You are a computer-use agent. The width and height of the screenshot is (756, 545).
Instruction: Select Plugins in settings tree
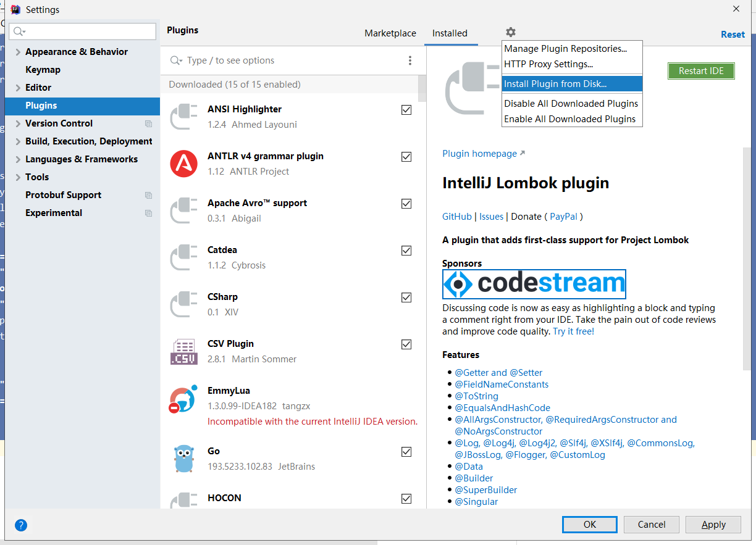pos(82,106)
